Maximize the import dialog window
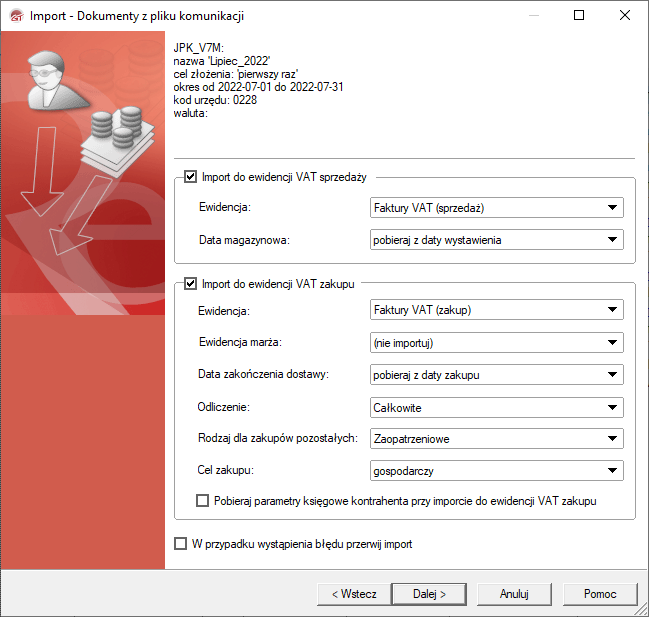 pyautogui.click(x=579, y=15)
